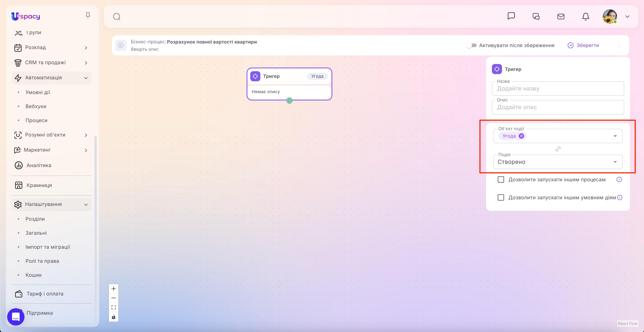Open the mail envelope icon
Screen dimensions: 644x332
click(561, 17)
